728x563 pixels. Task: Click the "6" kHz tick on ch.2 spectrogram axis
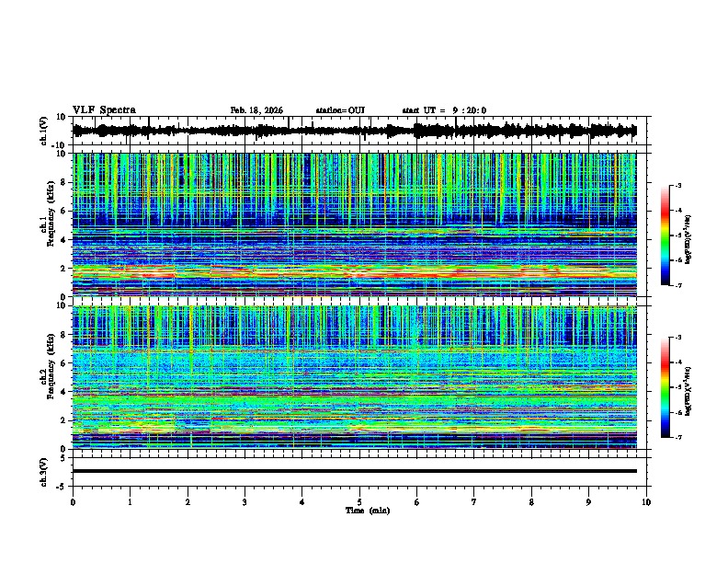tap(64, 363)
